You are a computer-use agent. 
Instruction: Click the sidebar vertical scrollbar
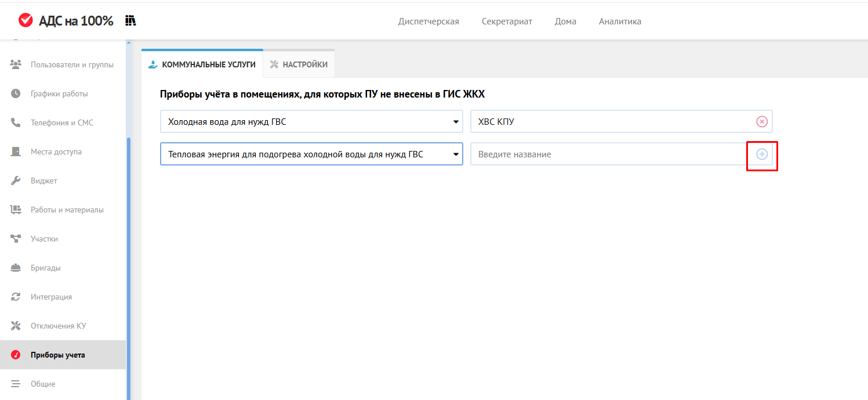tap(129, 261)
